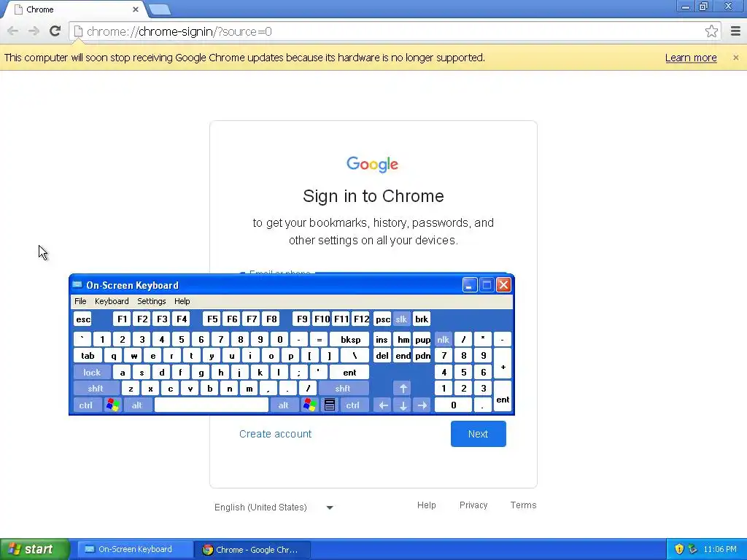Open the On-Screen Keyboard Settings menu
Viewport: 747px width, 560px height.
coord(152,301)
